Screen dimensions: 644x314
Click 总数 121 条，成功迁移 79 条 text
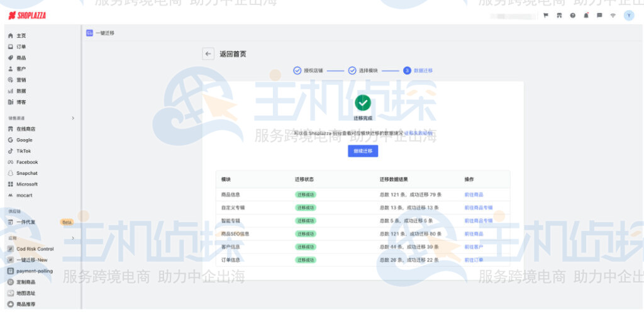pos(411,195)
